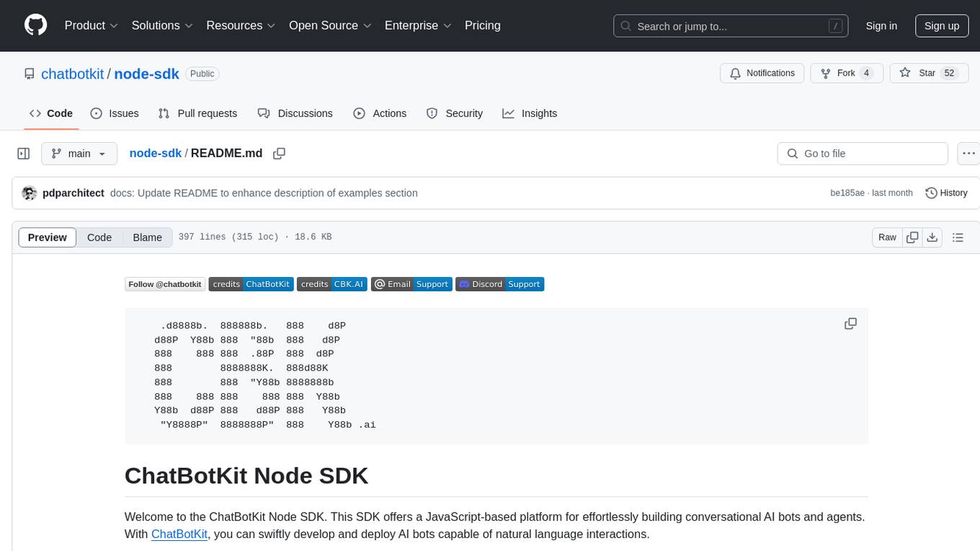
Task: Fork the repository
Action: (x=847, y=73)
